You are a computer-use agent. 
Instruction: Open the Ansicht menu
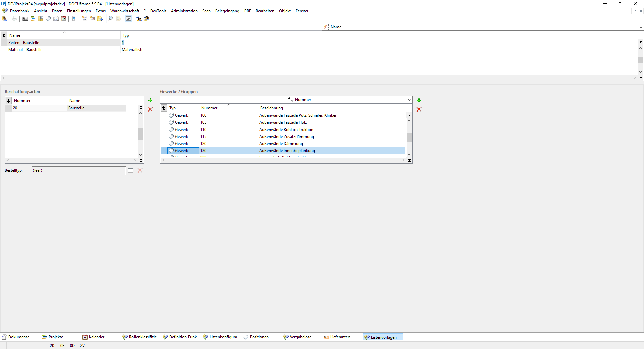[41, 11]
